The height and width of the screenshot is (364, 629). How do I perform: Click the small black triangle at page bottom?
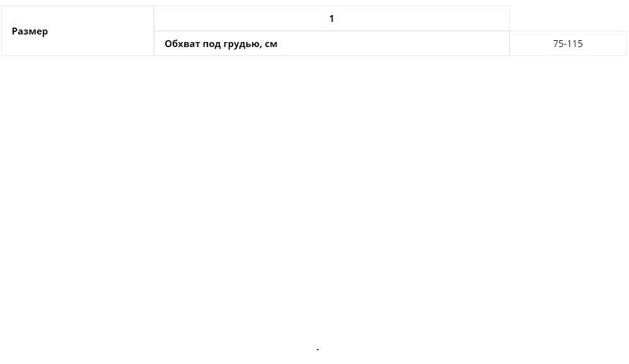click(318, 349)
